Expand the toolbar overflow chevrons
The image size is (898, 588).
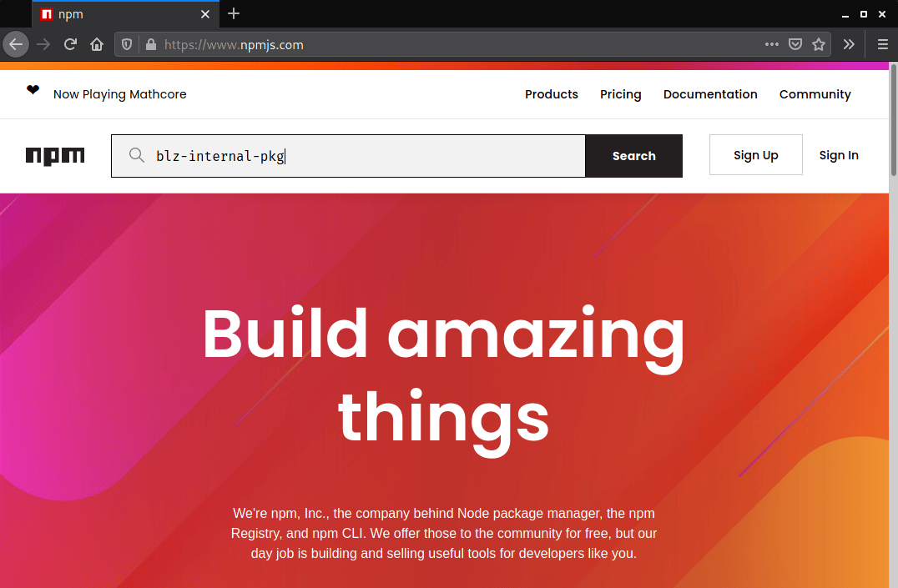tap(849, 44)
